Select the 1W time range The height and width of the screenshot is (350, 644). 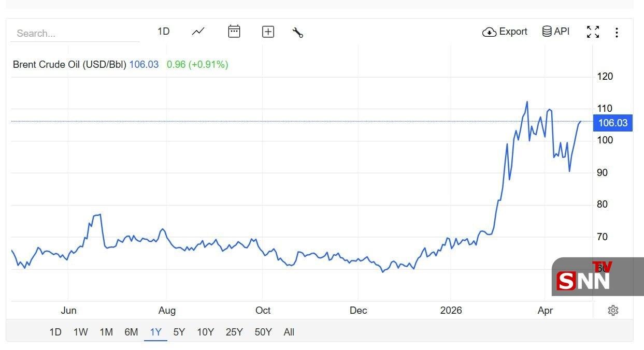[x=80, y=332]
